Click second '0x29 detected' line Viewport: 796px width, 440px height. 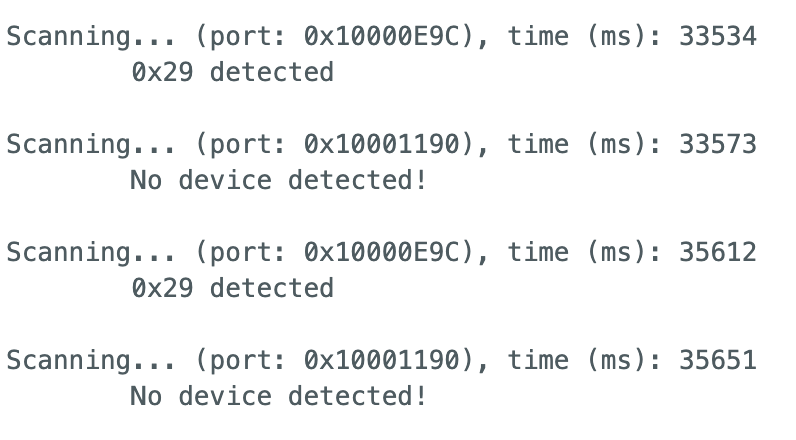[x=233, y=288]
